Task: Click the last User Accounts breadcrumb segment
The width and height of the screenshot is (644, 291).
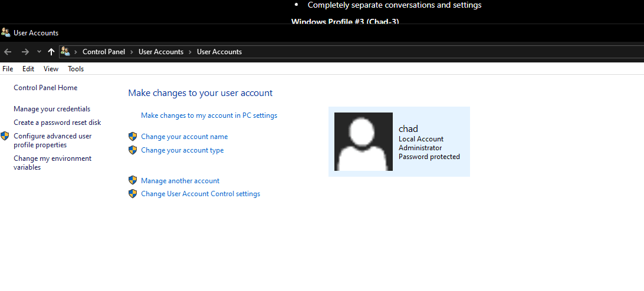Action: 219,52
